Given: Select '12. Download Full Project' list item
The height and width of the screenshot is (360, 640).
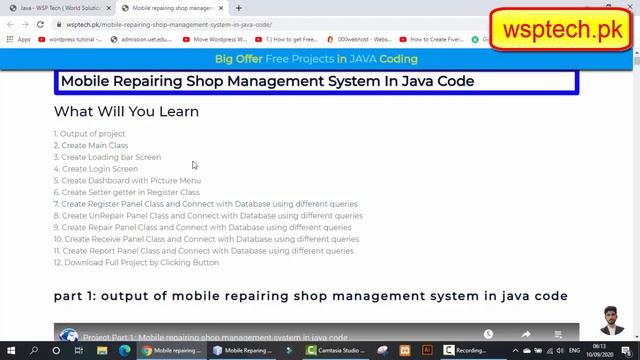Looking at the screenshot, I should [x=136, y=262].
